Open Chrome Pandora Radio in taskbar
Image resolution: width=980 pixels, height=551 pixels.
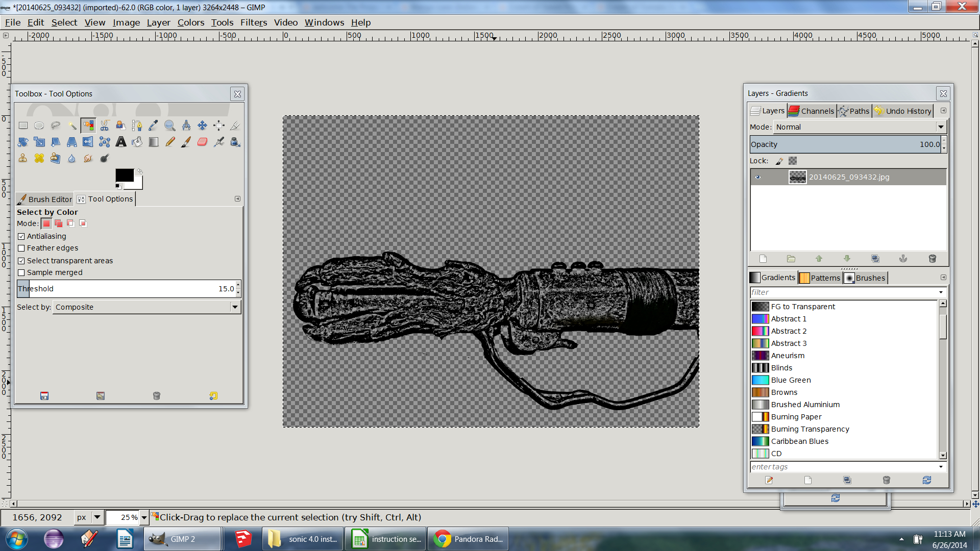click(x=468, y=539)
